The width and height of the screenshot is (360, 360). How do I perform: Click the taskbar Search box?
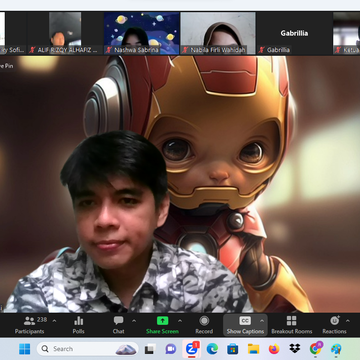(x=87, y=349)
